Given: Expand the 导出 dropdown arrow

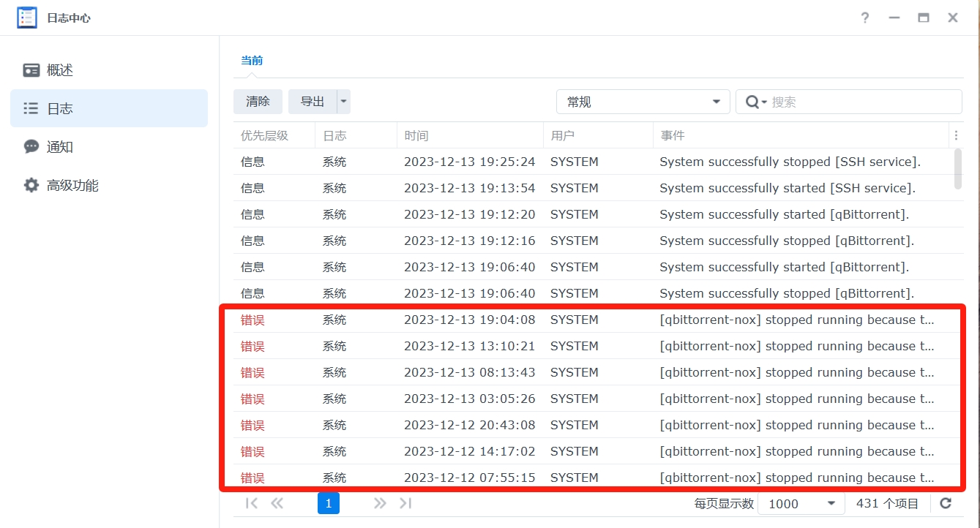Looking at the screenshot, I should click(x=343, y=102).
